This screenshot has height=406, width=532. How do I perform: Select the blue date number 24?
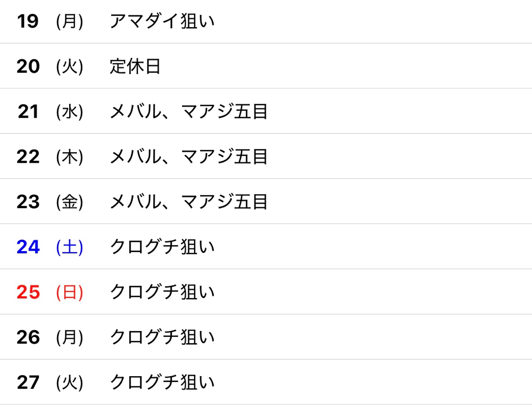coord(28,247)
